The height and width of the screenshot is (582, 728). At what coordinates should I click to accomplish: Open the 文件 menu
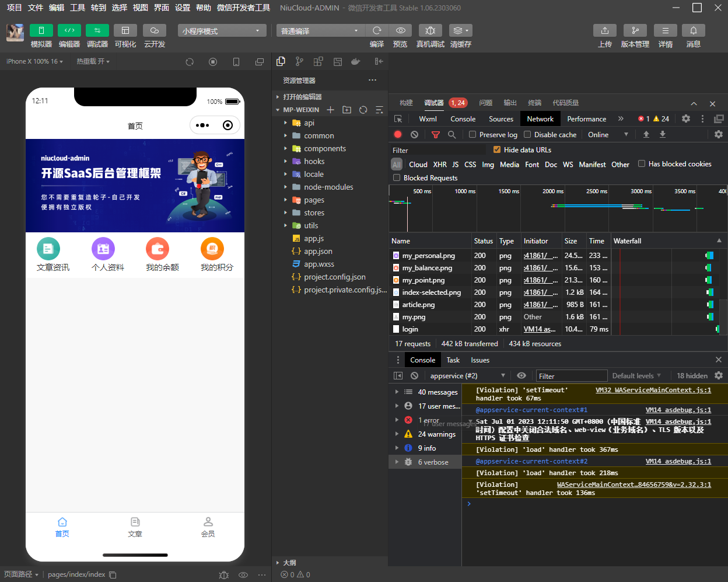pos(36,8)
